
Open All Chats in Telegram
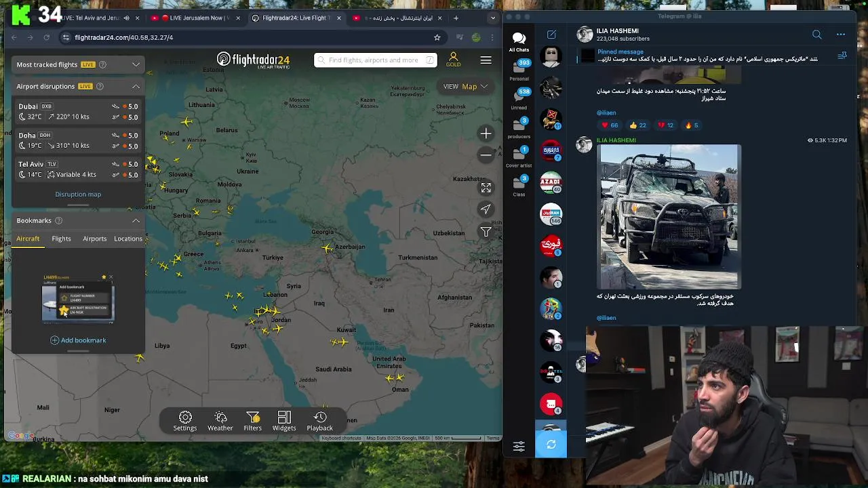click(519, 42)
